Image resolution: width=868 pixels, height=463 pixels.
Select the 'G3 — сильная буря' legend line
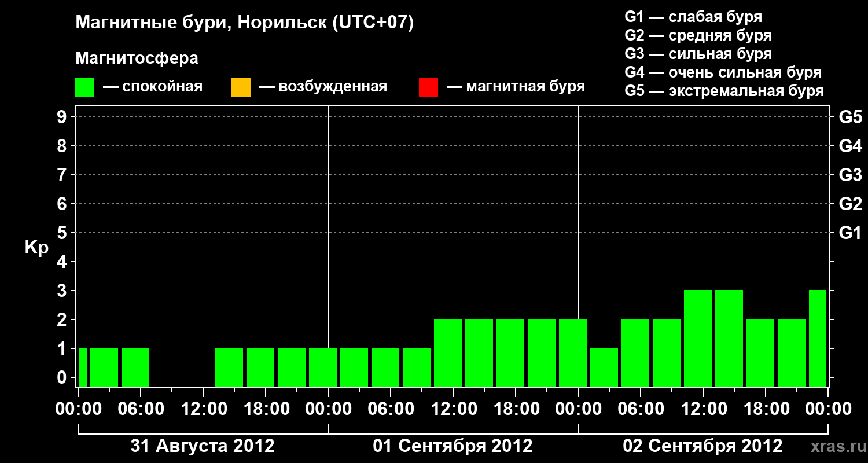[x=698, y=54]
